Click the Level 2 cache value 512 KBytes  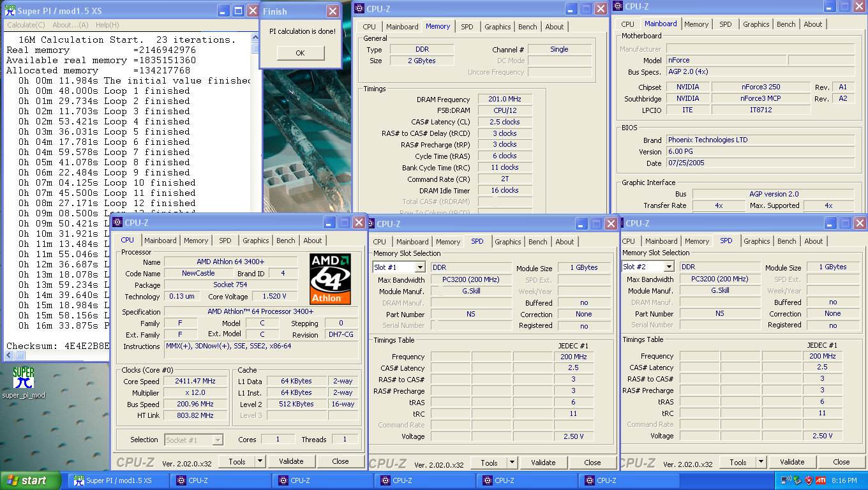pyautogui.click(x=297, y=405)
